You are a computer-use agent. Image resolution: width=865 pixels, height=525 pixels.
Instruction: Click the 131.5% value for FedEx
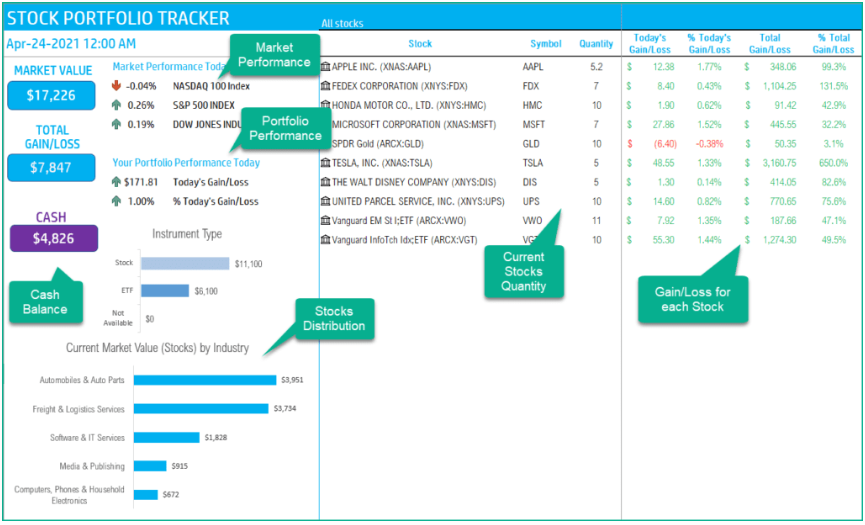[x=834, y=86]
